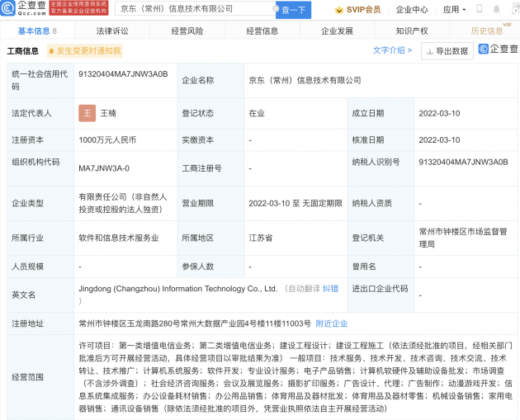The height and width of the screenshot is (420, 520).
Task: Switch to the 历史信息 VIP tab
Action: click(x=487, y=31)
